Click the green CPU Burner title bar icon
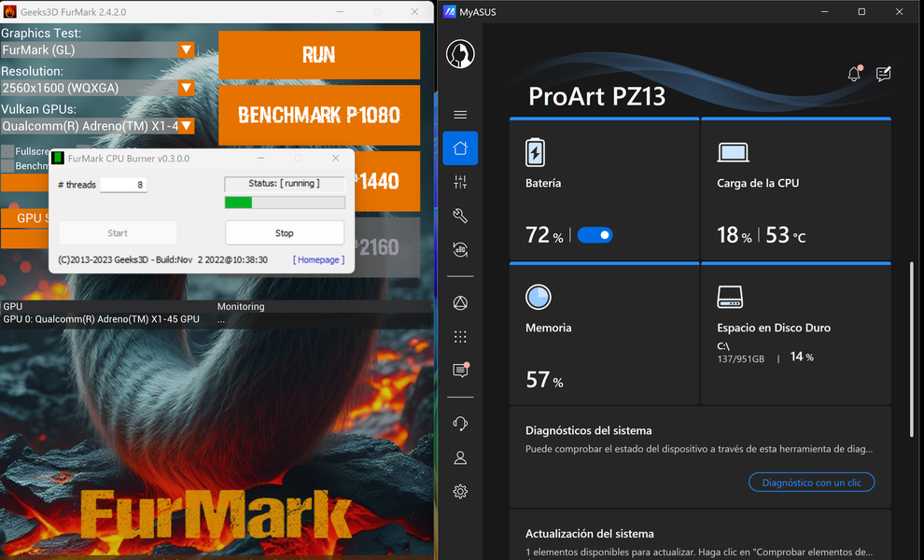924x560 pixels. point(58,158)
